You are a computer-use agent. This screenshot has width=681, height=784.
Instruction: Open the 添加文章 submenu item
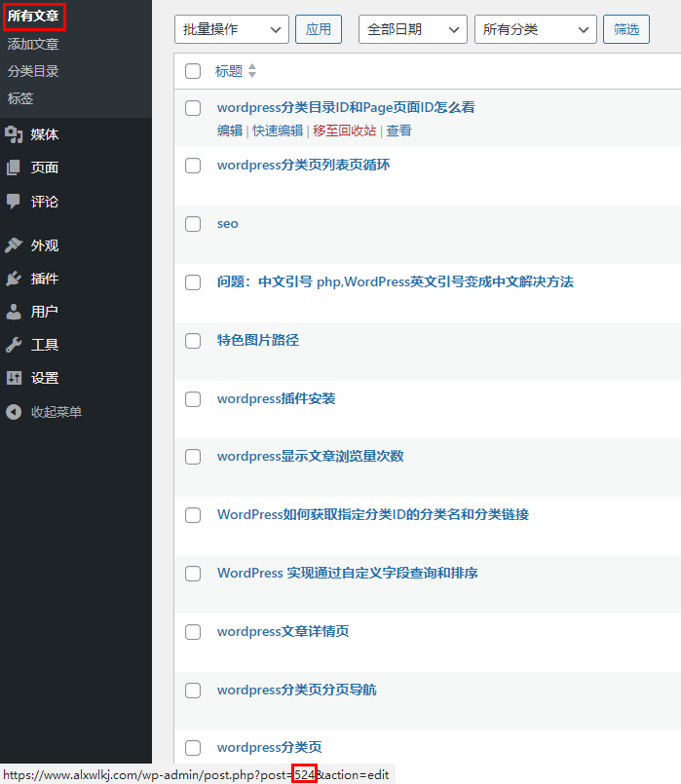(x=33, y=44)
